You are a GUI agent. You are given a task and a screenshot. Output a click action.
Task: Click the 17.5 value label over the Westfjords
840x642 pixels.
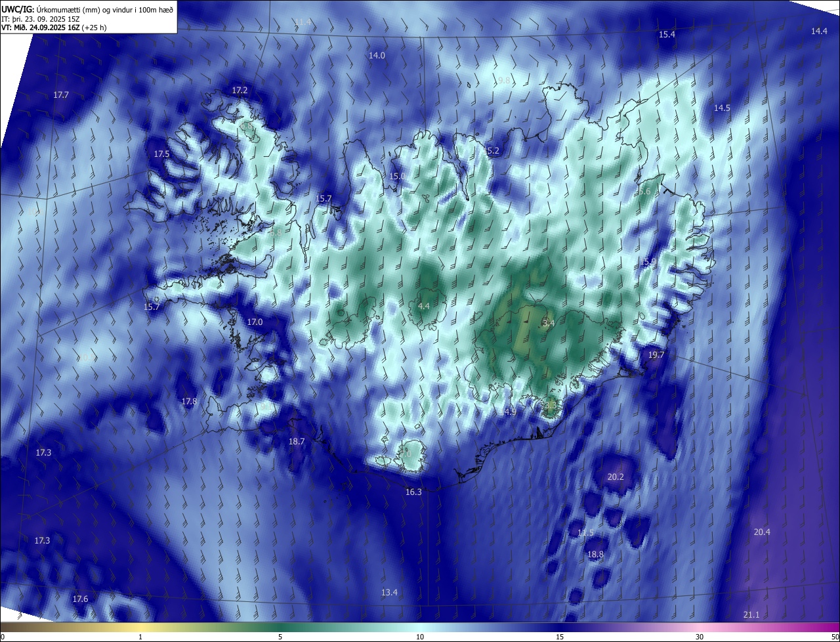click(161, 153)
